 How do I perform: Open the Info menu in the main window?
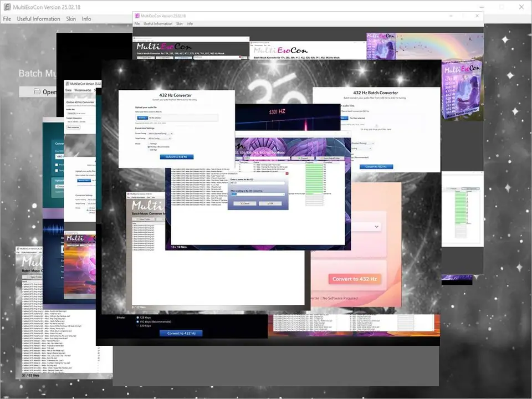coord(86,19)
